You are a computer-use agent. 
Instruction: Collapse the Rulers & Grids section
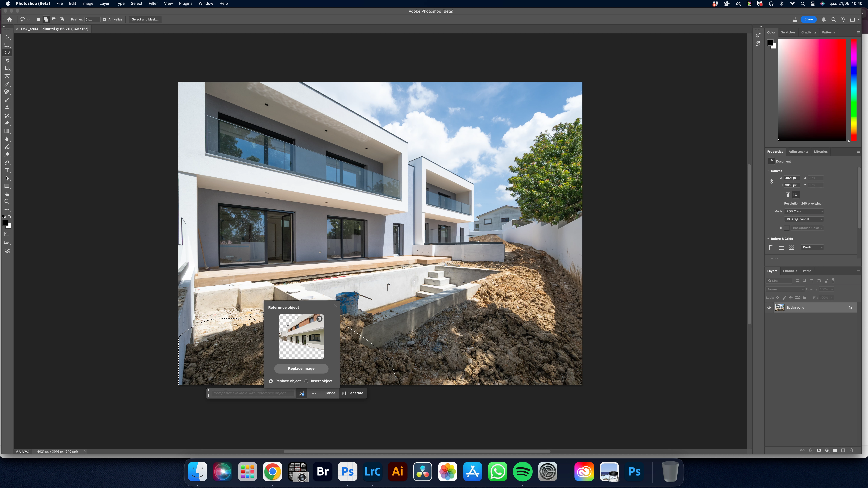pos(768,239)
